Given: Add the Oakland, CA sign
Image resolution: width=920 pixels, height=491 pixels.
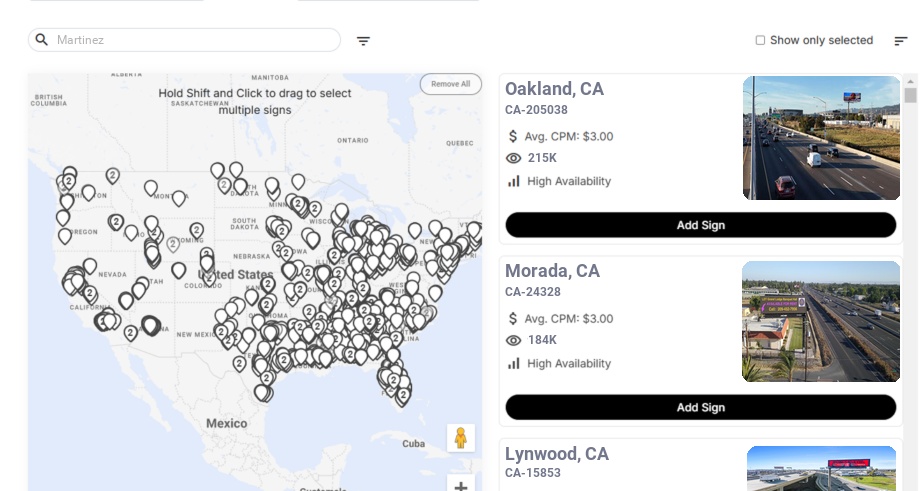Looking at the screenshot, I should point(700,225).
